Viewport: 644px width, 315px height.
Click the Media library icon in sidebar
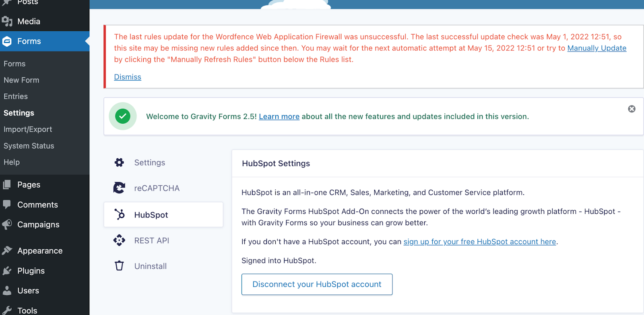click(x=7, y=21)
